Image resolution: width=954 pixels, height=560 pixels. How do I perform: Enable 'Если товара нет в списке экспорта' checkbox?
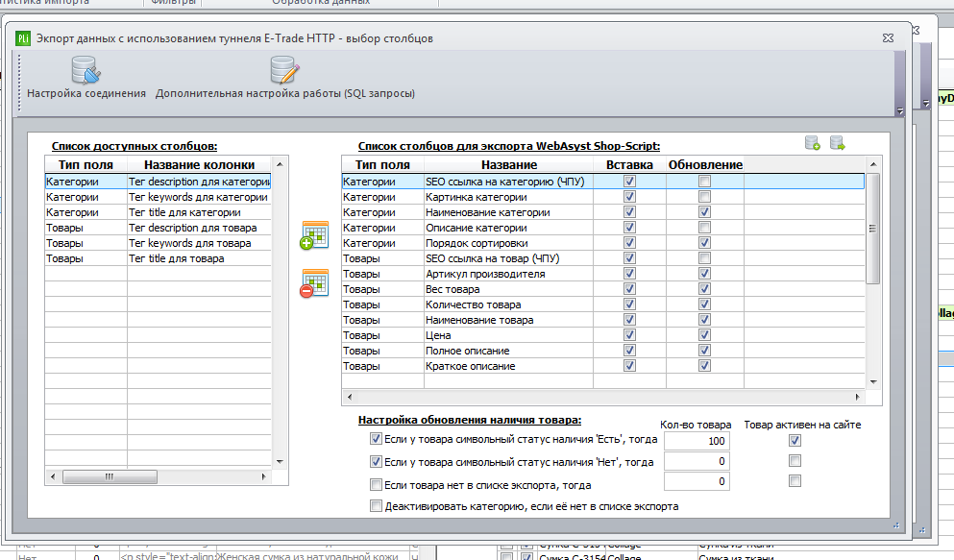pyautogui.click(x=376, y=485)
